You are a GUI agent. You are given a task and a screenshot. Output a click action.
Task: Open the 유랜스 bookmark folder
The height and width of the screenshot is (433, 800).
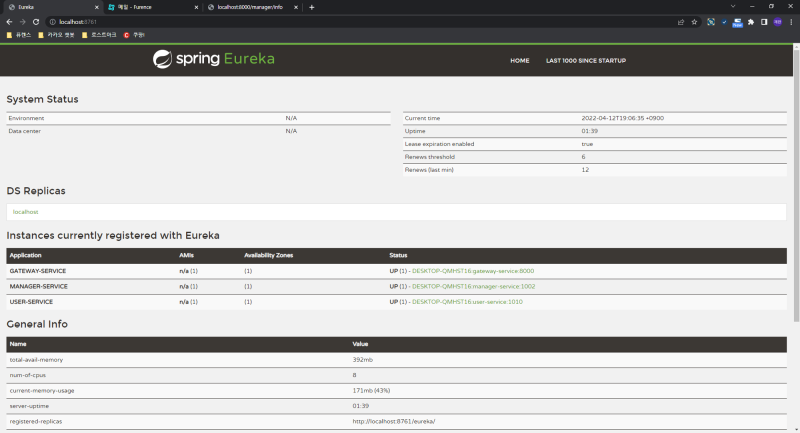[19, 35]
